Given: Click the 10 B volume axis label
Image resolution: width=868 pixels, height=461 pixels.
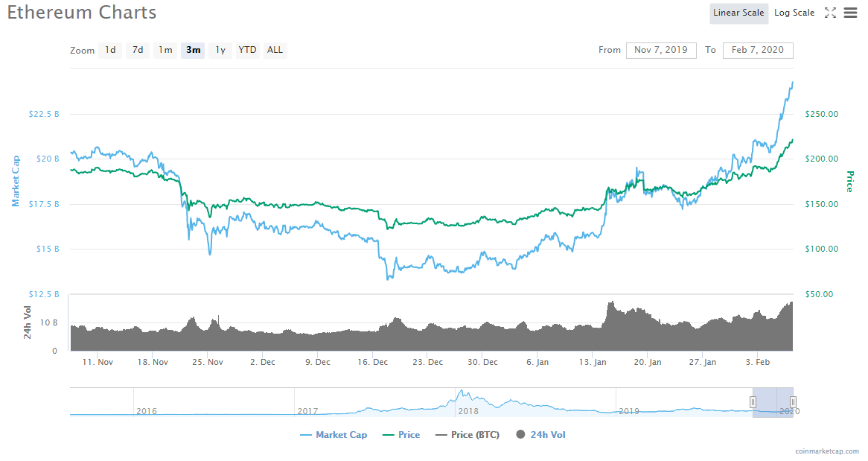Looking at the screenshot, I should pyautogui.click(x=48, y=322).
